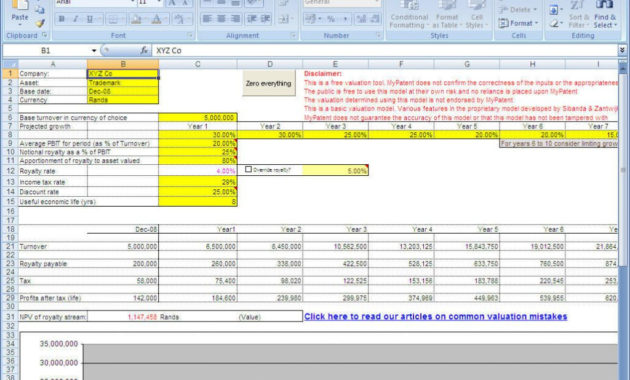Click the formula bar showing XYZ Co
Viewport: 630px width, 380px height.
pos(385,51)
